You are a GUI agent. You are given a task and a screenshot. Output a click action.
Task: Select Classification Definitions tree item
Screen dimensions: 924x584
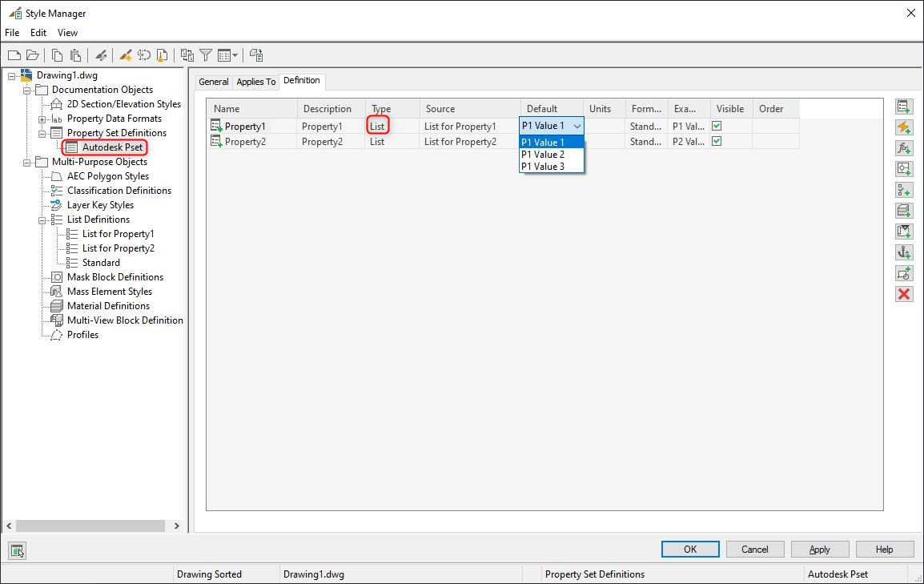point(119,191)
